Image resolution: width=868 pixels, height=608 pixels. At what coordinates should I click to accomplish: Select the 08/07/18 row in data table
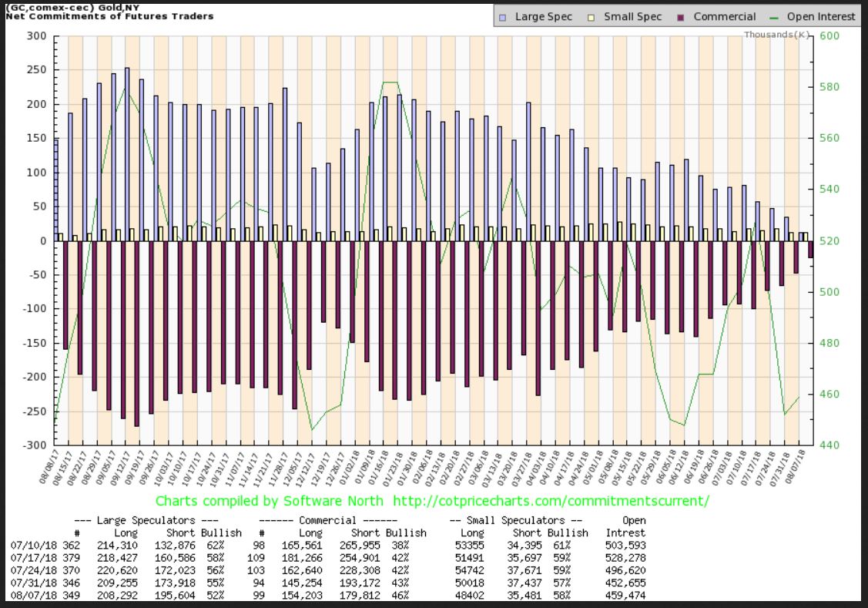[x=27, y=596]
